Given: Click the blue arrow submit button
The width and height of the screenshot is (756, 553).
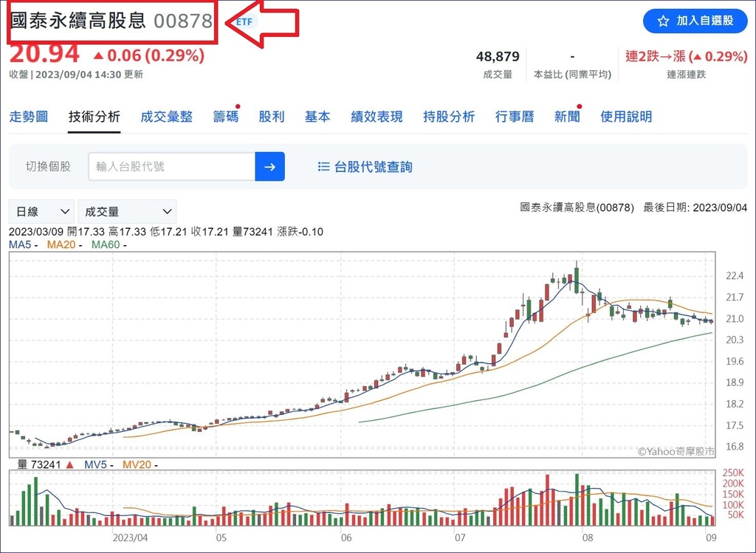Looking at the screenshot, I should (x=270, y=167).
